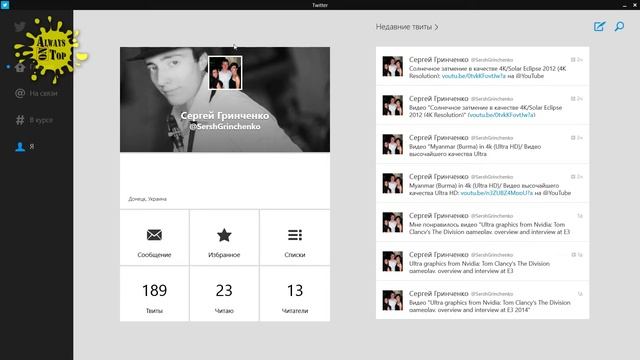Click the compose new tweet icon
This screenshot has width=640, height=360.
[x=599, y=27]
